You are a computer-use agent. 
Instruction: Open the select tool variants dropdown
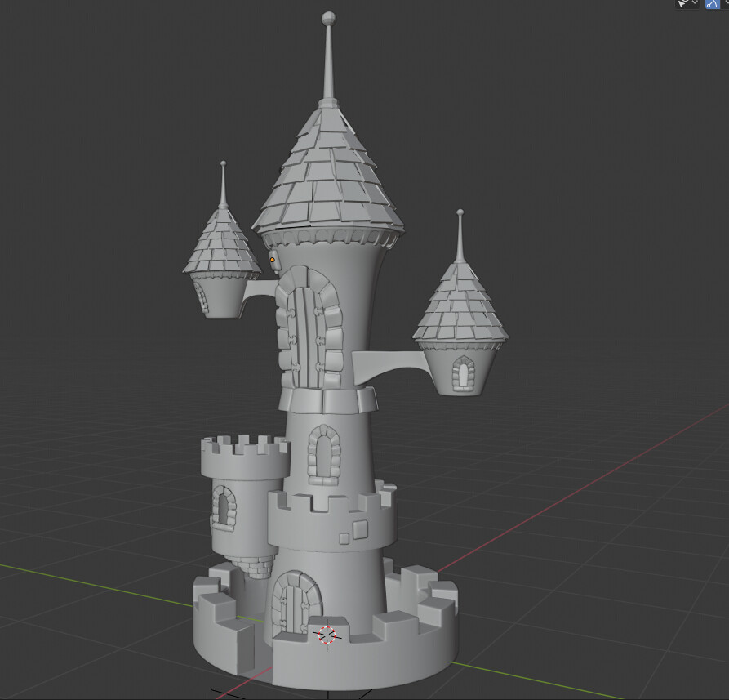695,4
